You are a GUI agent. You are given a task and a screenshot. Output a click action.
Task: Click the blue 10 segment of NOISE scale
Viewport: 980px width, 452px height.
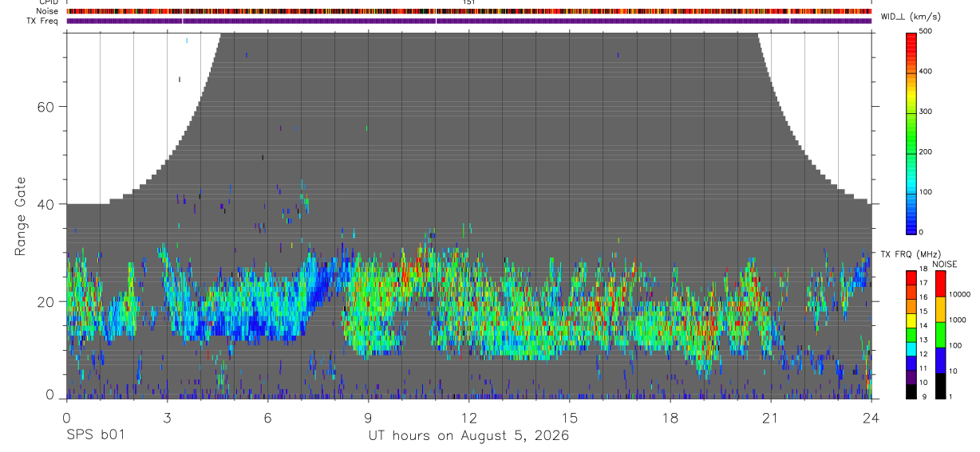[x=939, y=360]
